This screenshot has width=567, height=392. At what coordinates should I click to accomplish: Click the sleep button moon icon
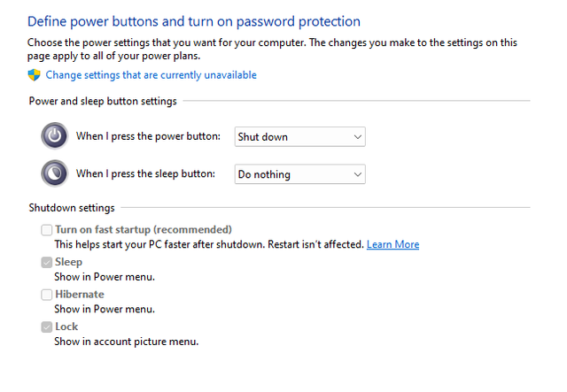[55, 173]
